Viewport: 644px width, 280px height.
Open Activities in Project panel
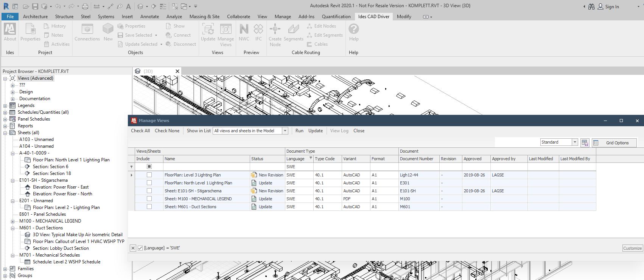pos(56,44)
